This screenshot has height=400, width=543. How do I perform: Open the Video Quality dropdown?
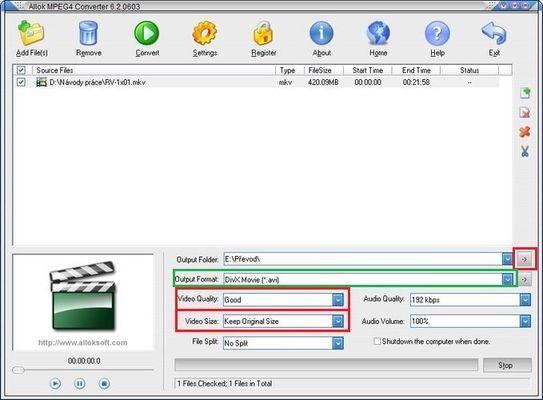coord(338,300)
